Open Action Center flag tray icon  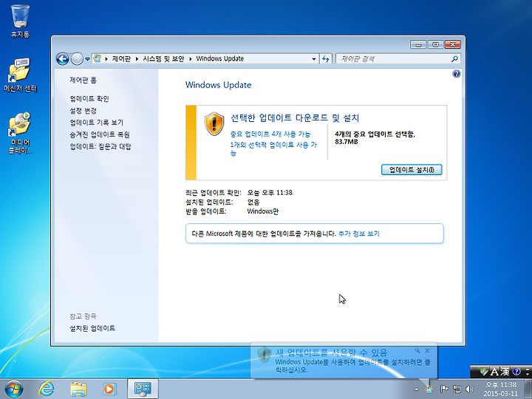tap(444, 389)
